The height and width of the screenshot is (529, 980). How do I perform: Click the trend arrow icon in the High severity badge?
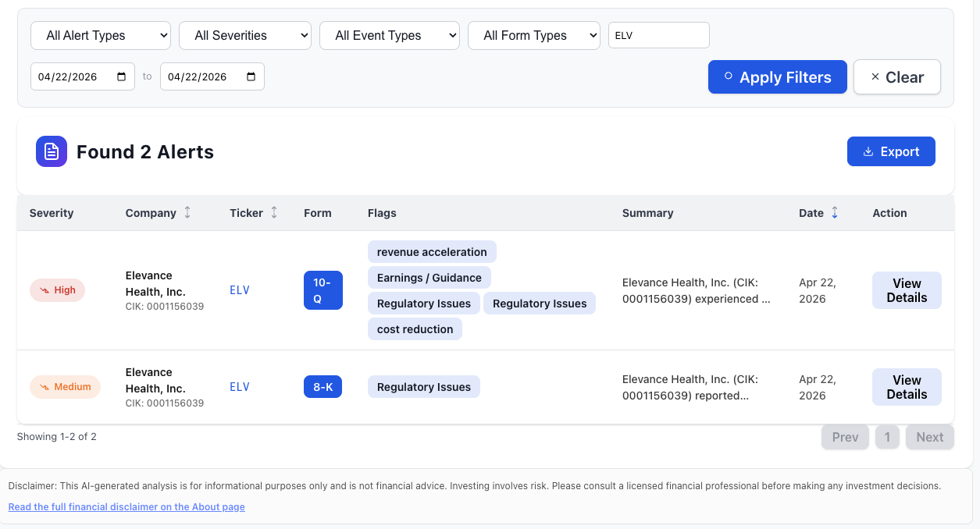(x=45, y=289)
